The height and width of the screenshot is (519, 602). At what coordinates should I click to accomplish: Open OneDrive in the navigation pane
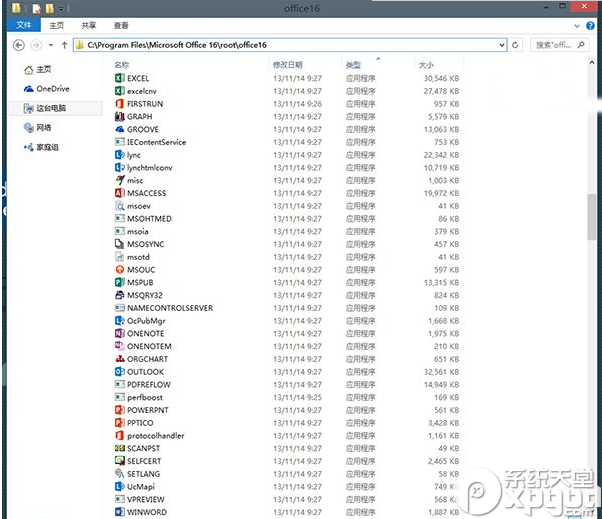point(46,89)
